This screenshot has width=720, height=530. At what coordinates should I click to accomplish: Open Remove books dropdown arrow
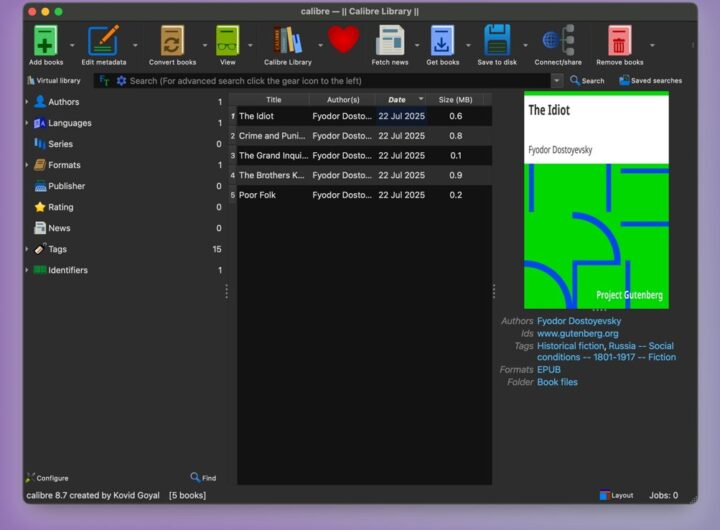pos(652,45)
